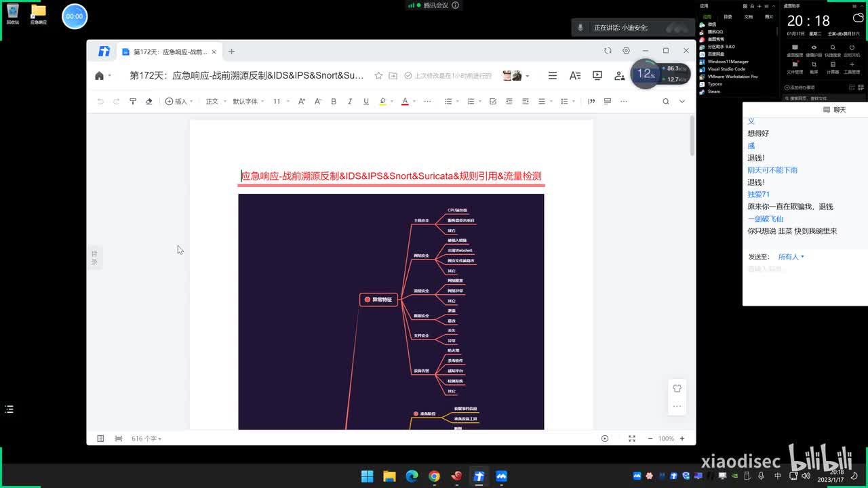
Task: Click the screenshot tool in desktop assistant
Action: pos(814,67)
